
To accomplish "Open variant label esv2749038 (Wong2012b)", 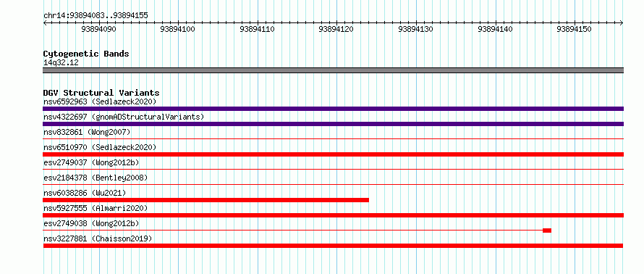I will coord(91,223).
